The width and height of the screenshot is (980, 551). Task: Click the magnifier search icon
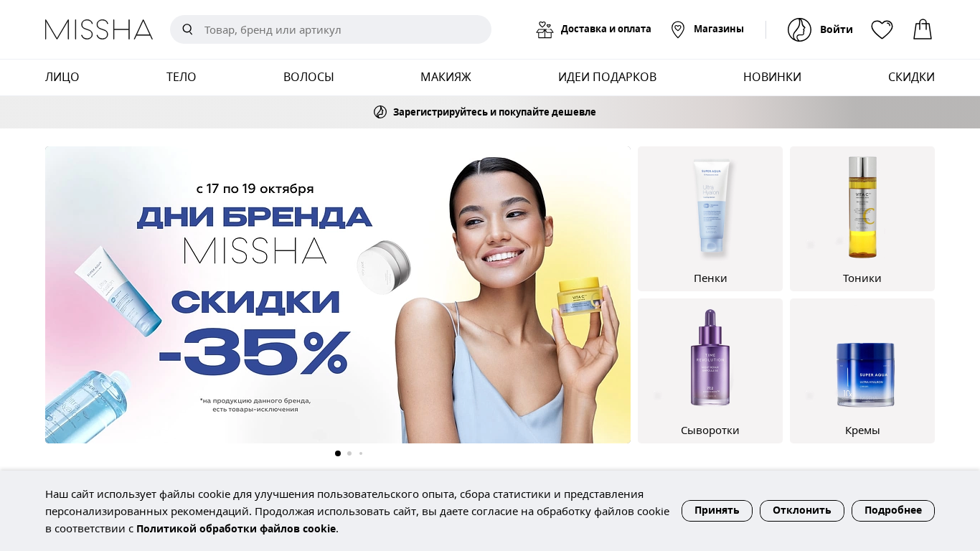(x=188, y=29)
